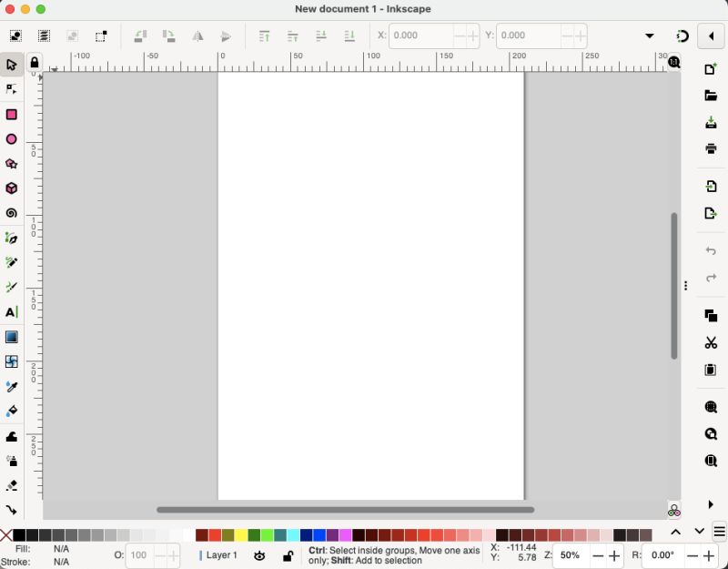This screenshot has height=569, width=728.
Task: Lock the current layer
Action: pyautogui.click(x=288, y=555)
